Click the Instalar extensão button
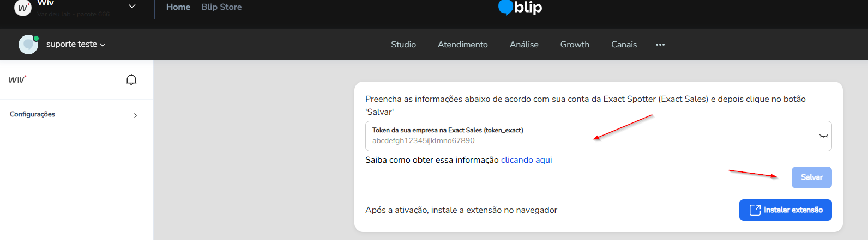 tap(785, 210)
